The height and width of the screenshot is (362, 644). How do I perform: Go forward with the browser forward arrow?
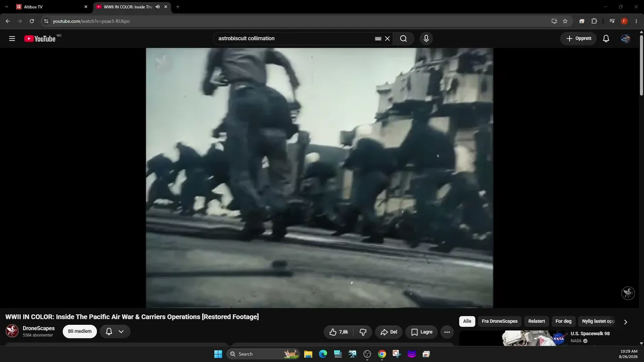coord(20,21)
